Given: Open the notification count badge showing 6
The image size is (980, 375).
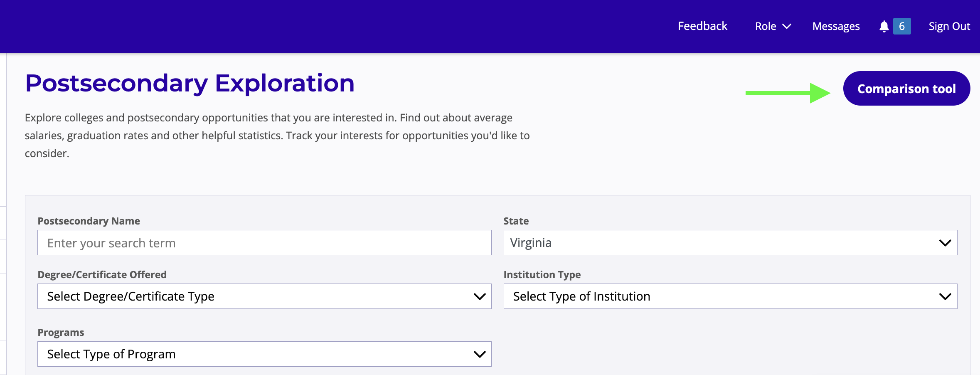Looking at the screenshot, I should tap(902, 27).
